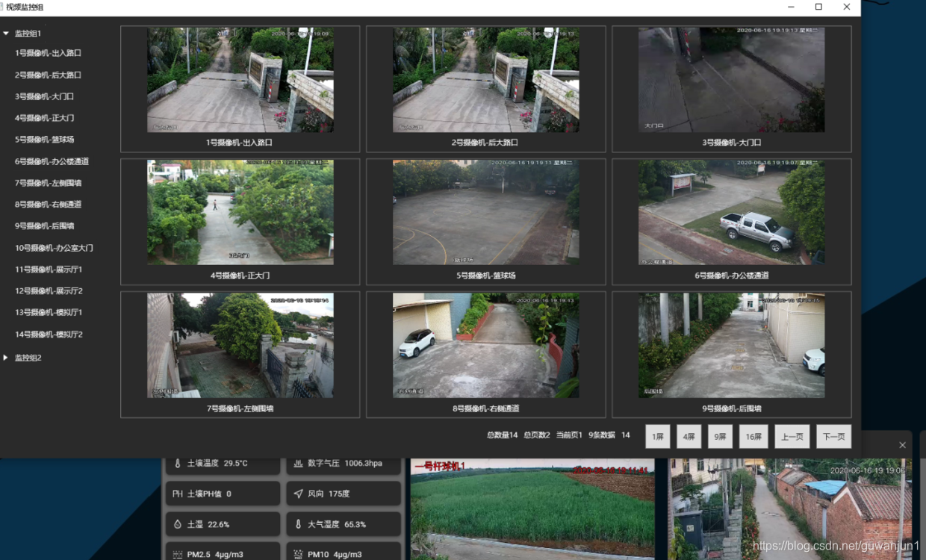Select 9号摄像机-后围墙 in the camera tree
The height and width of the screenshot is (560, 926).
tap(44, 226)
